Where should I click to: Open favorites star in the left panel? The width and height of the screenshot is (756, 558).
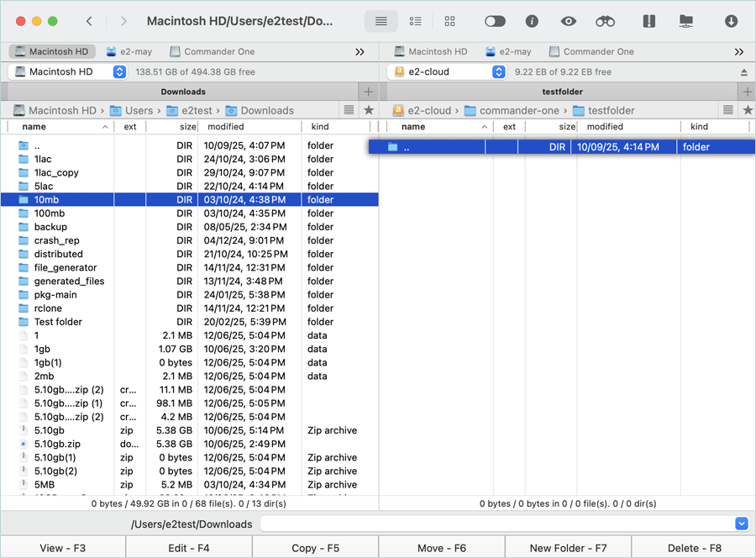369,110
